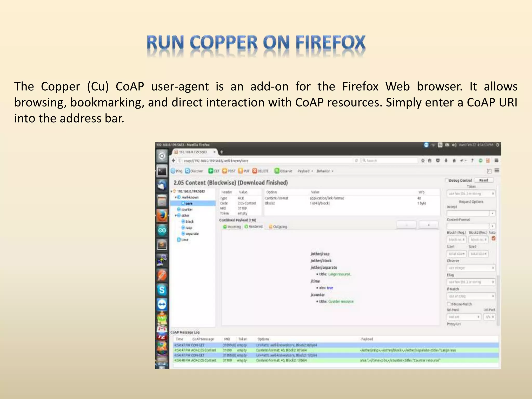
Task: Click the ETag input field
Action: coord(471,282)
